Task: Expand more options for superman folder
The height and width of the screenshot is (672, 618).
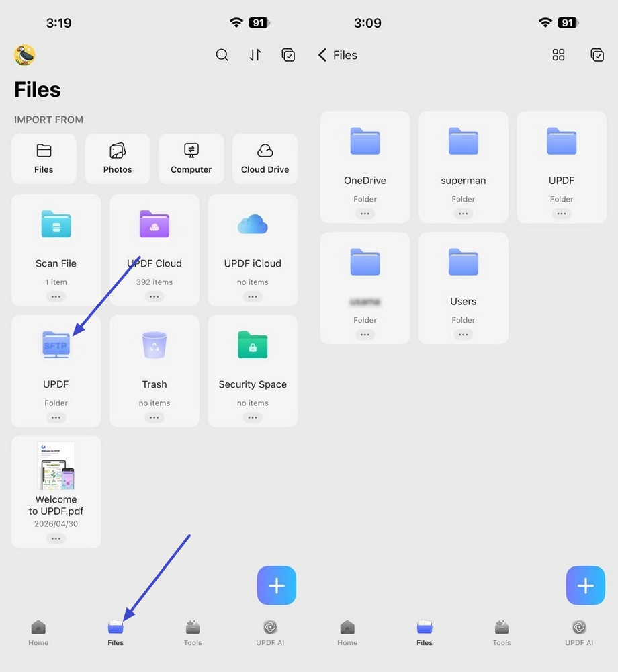Action: [463, 214]
